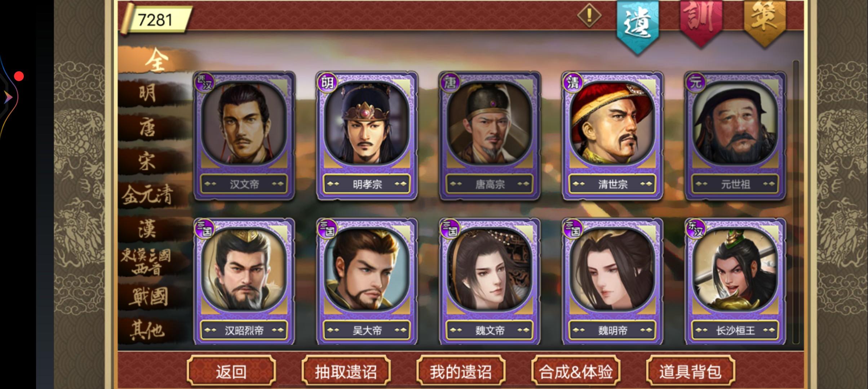Tap the teal 遺 banner icon
The height and width of the screenshot is (389, 868).
pyautogui.click(x=638, y=25)
